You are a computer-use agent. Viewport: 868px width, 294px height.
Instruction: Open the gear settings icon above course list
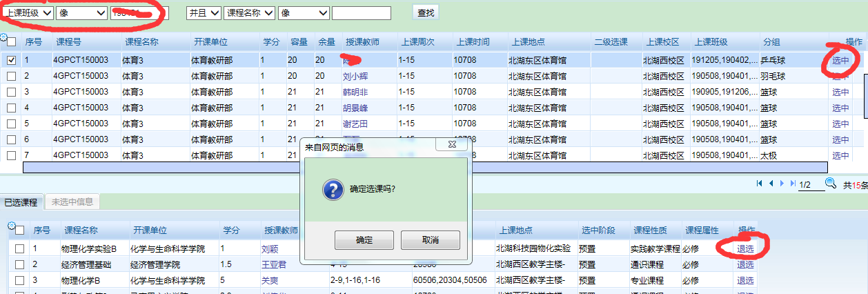[x=3, y=38]
